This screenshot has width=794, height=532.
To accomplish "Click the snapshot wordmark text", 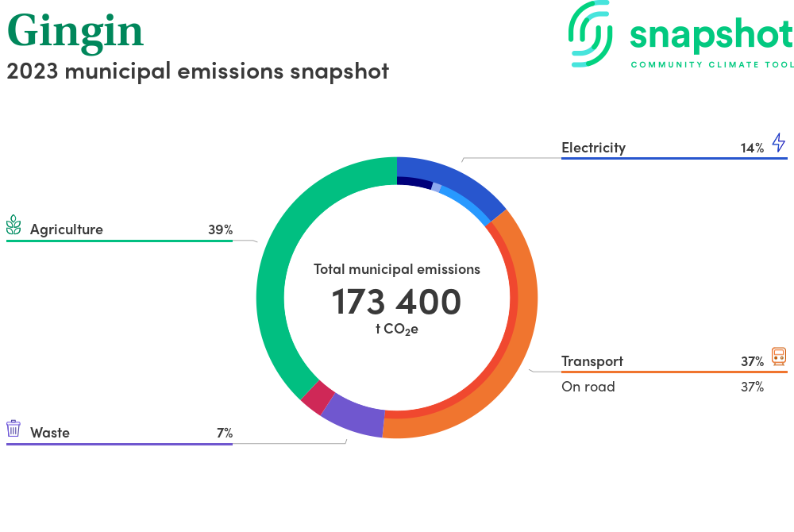I will pyautogui.click(x=711, y=36).
